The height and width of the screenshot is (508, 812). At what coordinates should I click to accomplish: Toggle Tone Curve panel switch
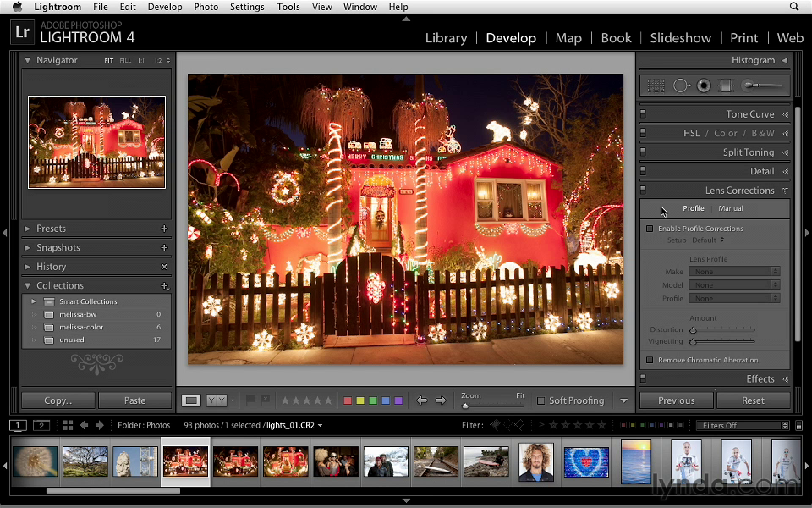(643, 113)
